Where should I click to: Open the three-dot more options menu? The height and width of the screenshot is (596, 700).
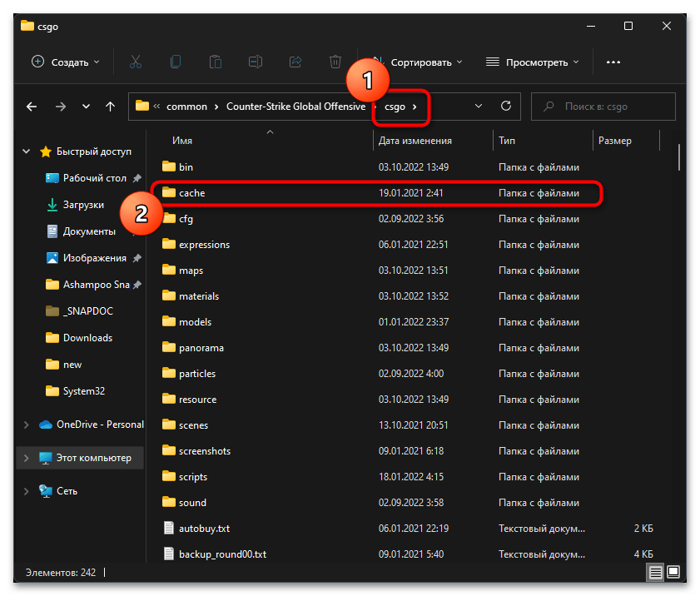tap(613, 62)
